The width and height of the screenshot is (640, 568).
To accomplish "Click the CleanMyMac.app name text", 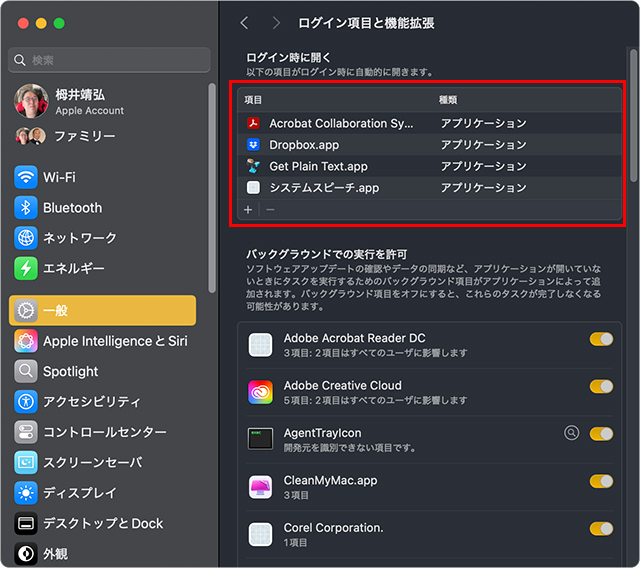I will coord(330,480).
